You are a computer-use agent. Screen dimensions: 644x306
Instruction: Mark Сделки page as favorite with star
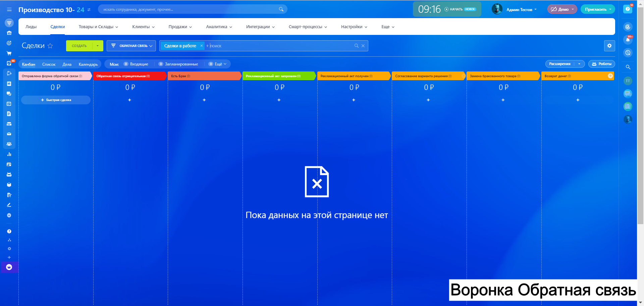click(x=50, y=46)
